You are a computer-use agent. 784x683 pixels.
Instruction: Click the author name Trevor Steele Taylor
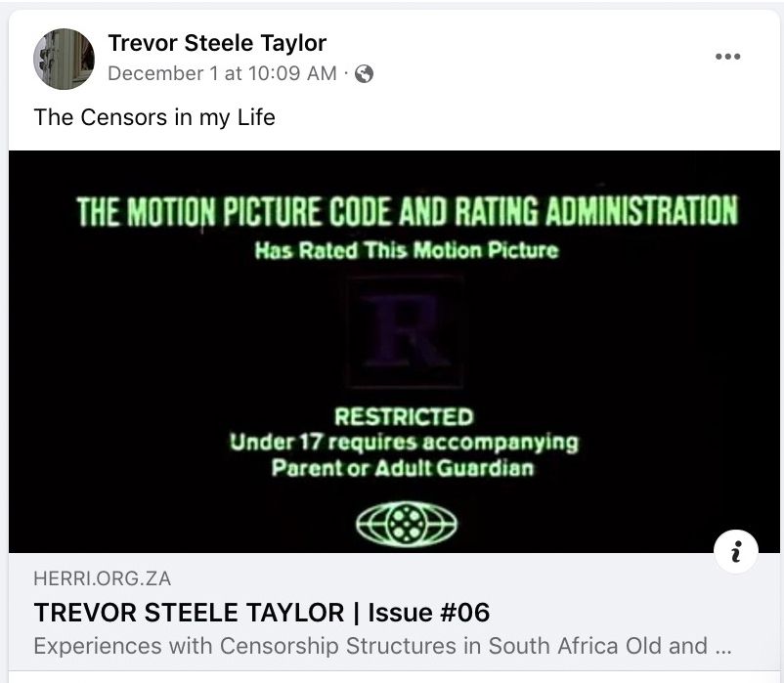click(x=217, y=43)
